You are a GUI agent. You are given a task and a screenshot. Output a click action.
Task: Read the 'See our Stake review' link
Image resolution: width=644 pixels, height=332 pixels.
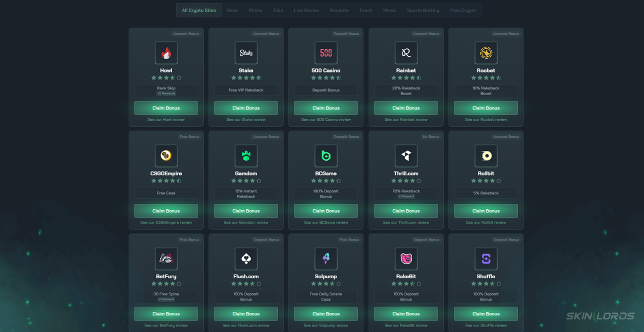coord(246,120)
